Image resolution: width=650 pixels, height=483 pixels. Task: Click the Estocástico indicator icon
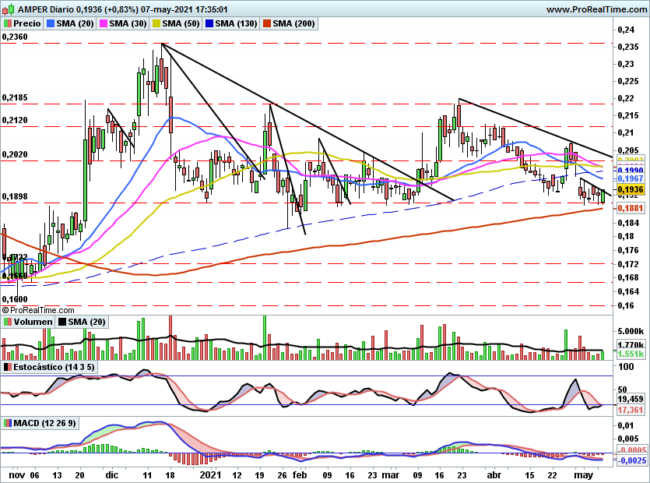coord(7,367)
